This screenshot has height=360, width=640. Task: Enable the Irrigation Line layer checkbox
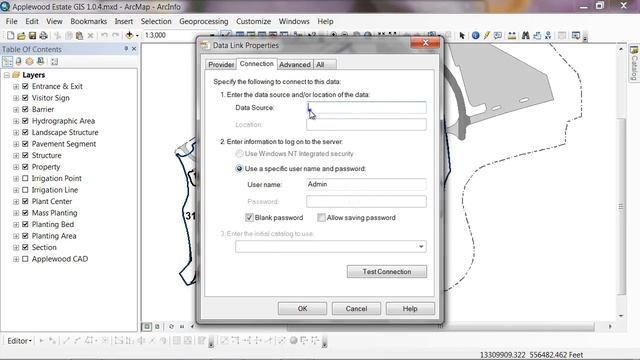point(25,190)
